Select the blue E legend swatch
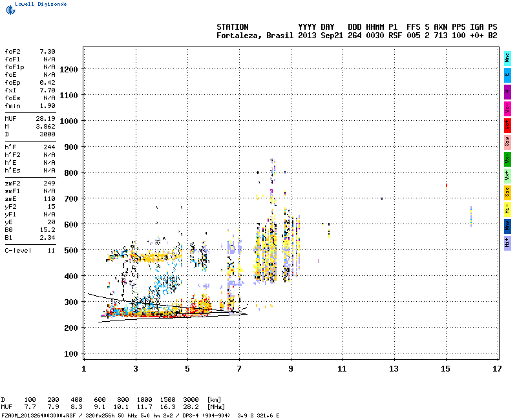 click(x=507, y=74)
